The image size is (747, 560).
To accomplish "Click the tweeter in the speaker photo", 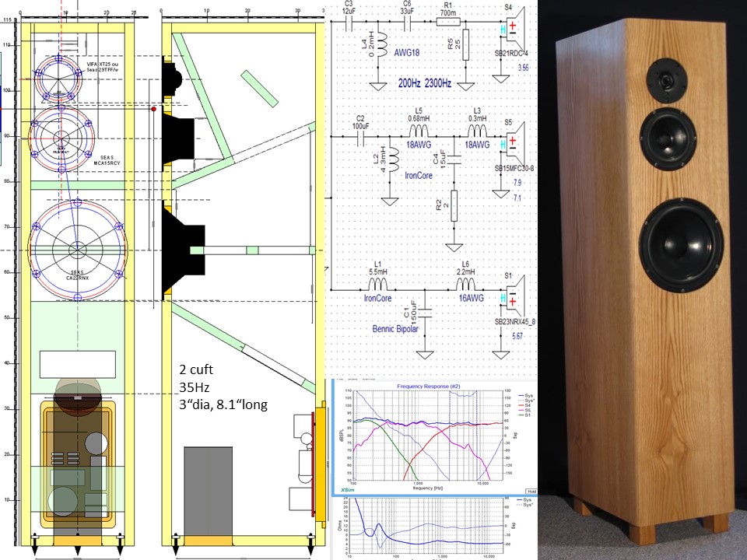I will 667,80.
